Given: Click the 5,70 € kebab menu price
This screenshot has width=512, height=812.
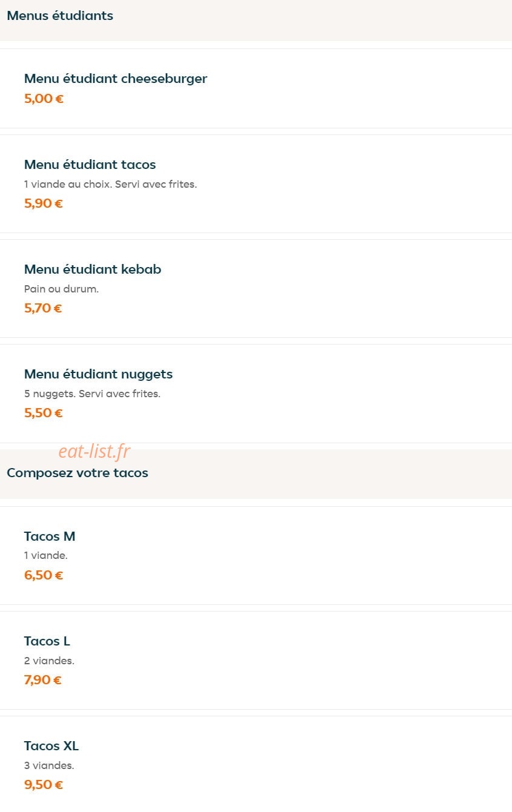Looking at the screenshot, I should click(43, 308).
